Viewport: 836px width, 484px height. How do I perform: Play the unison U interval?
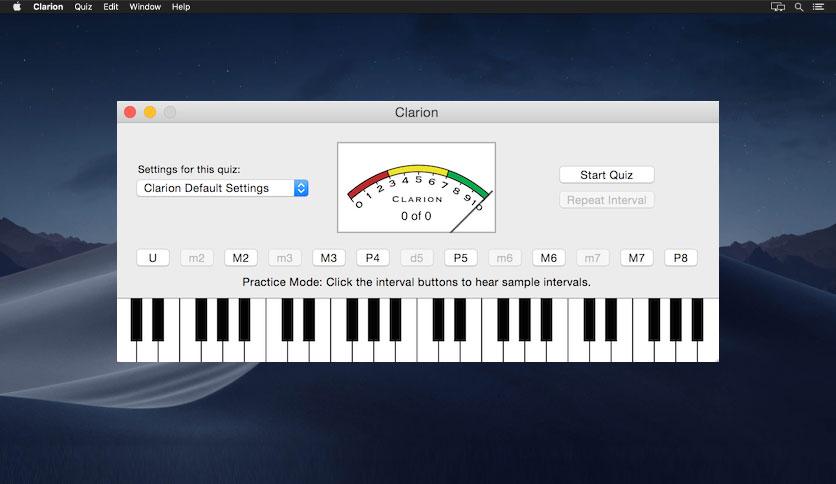point(152,258)
